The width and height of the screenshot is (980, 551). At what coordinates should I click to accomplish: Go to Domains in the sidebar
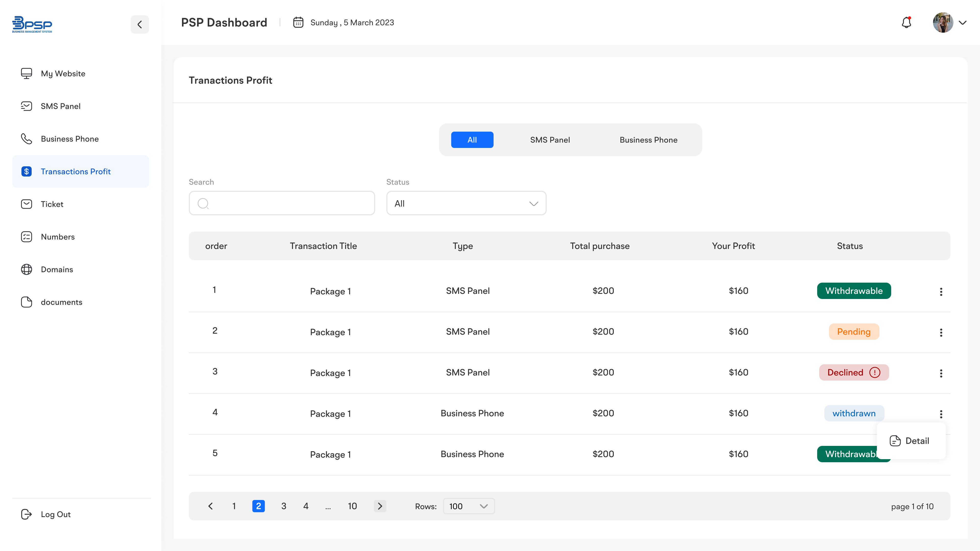pos(57,269)
